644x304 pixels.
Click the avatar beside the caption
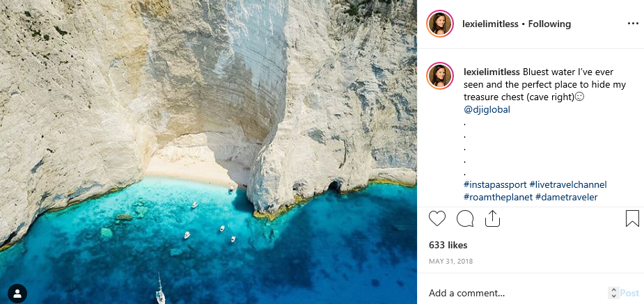click(x=440, y=75)
